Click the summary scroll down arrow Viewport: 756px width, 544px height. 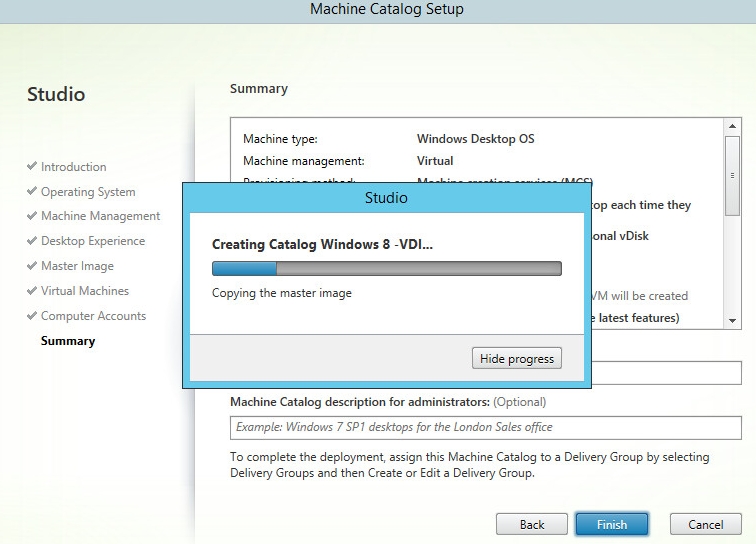click(732, 321)
